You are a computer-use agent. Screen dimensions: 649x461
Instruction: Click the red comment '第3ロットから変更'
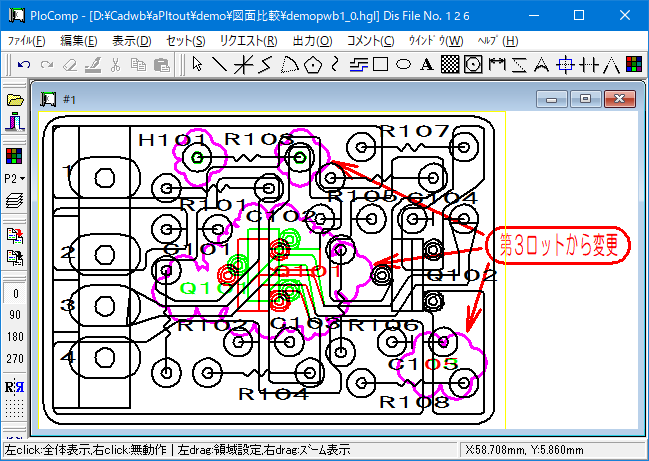pos(558,245)
